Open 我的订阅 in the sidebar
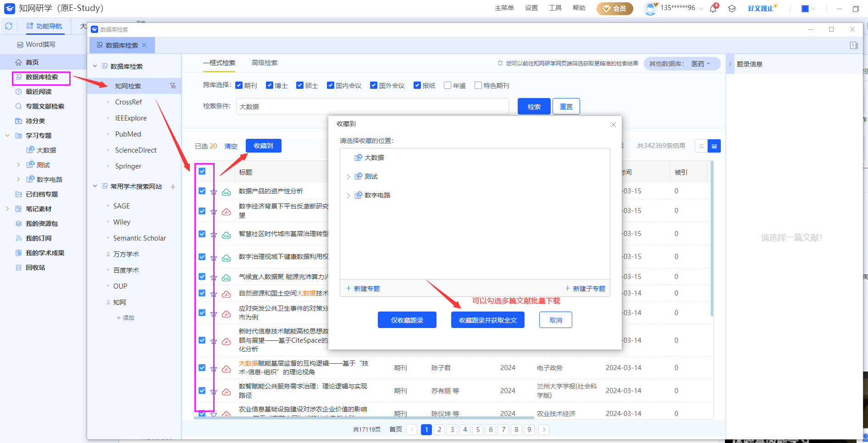Image resolution: width=868 pixels, height=443 pixels. 39,238
